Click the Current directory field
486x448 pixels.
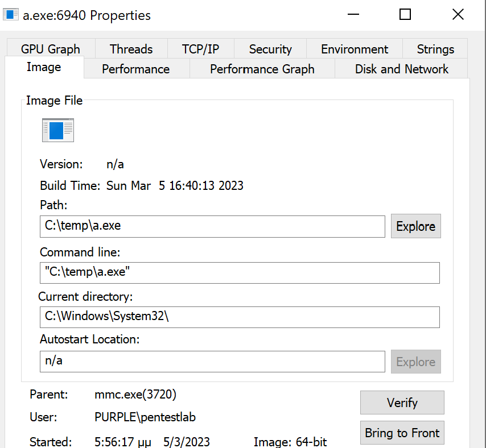click(240, 317)
